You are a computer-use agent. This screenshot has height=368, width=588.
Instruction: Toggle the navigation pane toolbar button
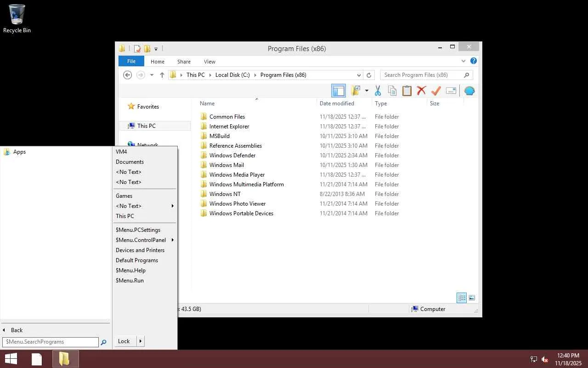339,91
